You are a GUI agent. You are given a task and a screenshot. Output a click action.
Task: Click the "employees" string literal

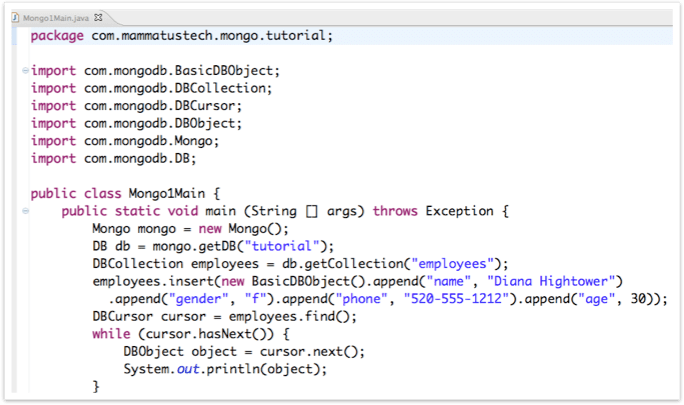pyautogui.click(x=453, y=264)
